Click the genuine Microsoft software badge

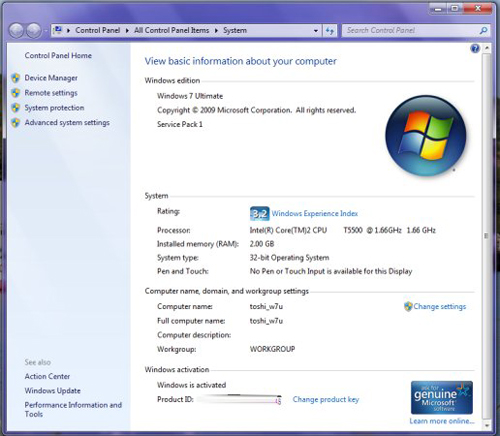(x=442, y=397)
